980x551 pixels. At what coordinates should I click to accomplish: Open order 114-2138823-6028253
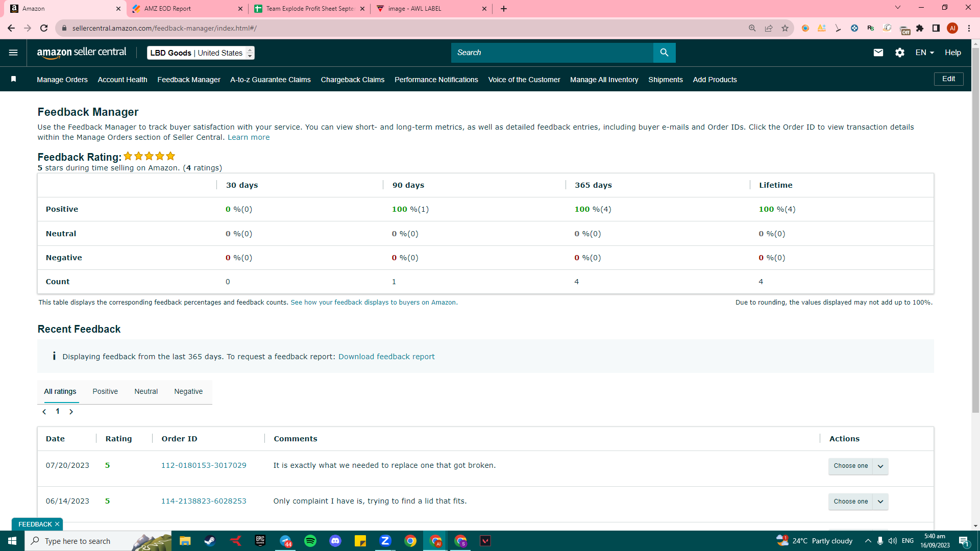204,501
